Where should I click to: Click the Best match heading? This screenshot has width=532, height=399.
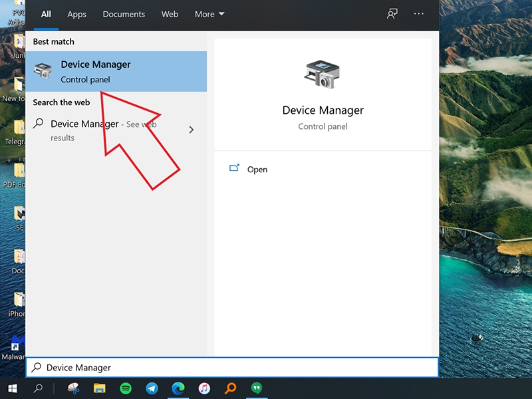pyautogui.click(x=54, y=42)
